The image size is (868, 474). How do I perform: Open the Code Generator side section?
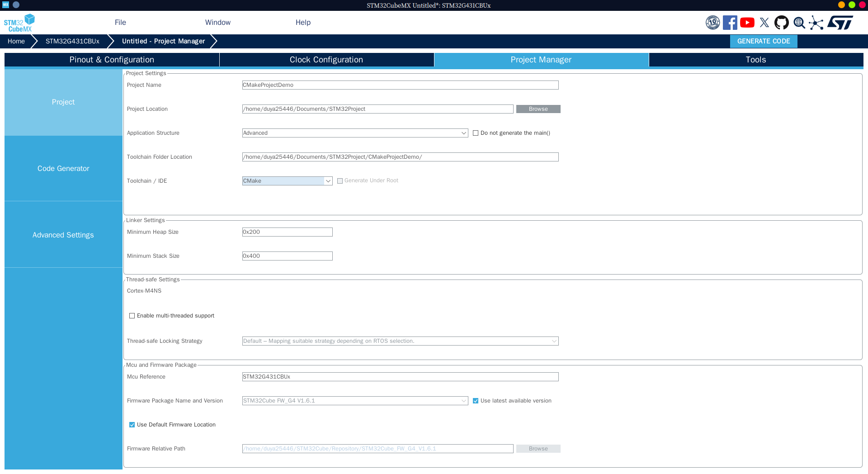(x=63, y=169)
